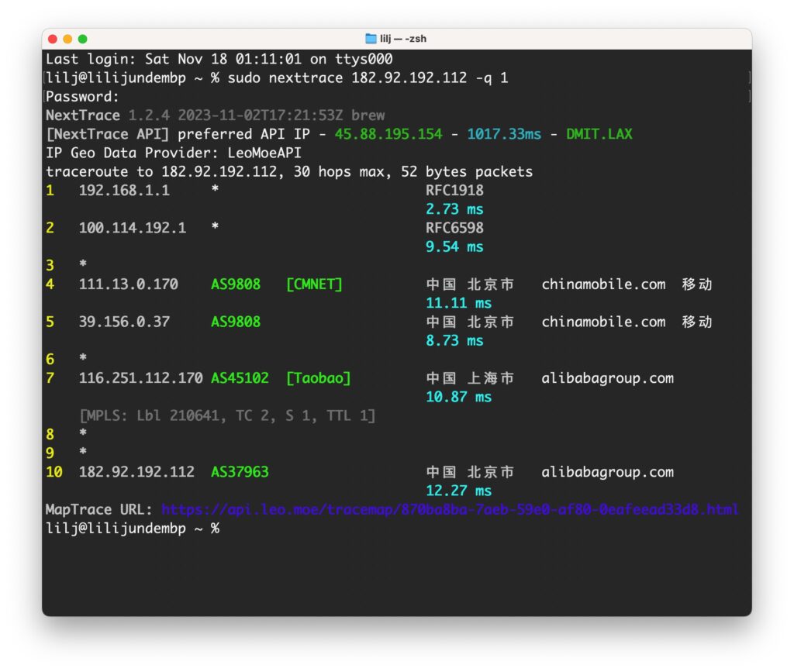
Task: Click the NextTrace version '1.2.4' text
Action: coord(149,115)
